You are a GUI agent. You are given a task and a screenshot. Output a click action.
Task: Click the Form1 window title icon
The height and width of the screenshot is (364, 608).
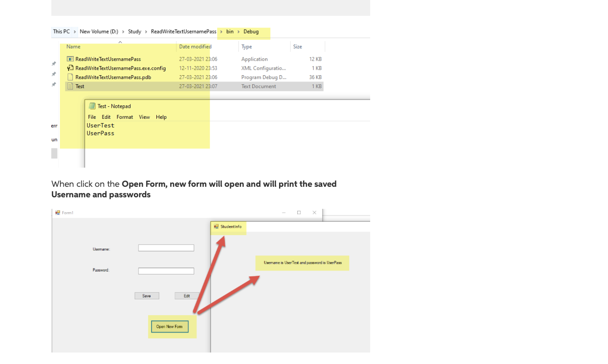(58, 213)
